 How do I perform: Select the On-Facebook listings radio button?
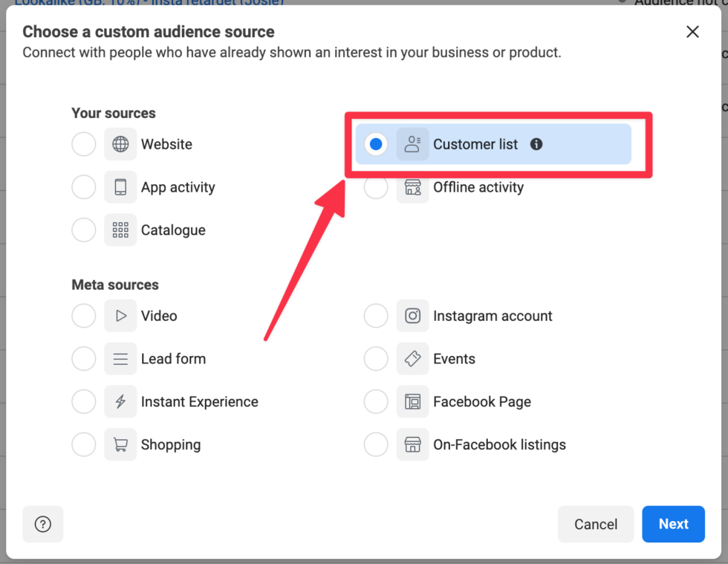(x=376, y=444)
